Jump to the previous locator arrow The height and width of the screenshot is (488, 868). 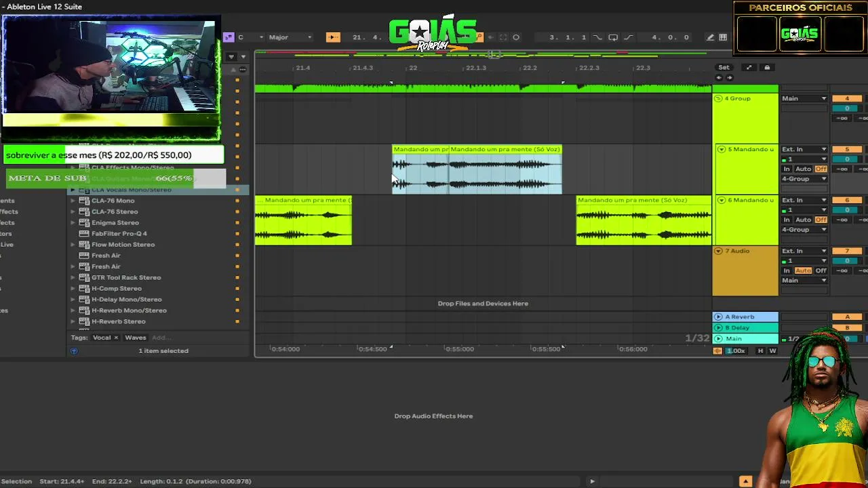coord(720,77)
